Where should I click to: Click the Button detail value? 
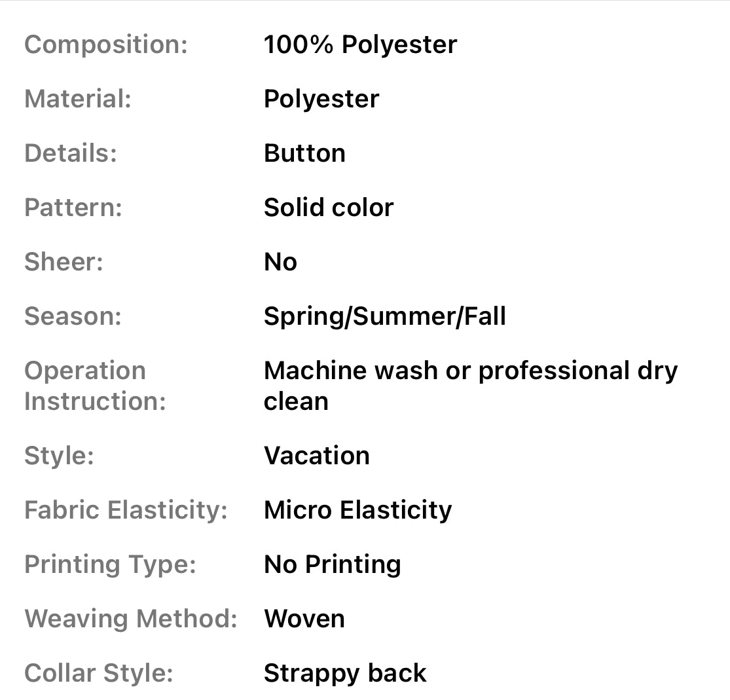pyautogui.click(x=304, y=153)
